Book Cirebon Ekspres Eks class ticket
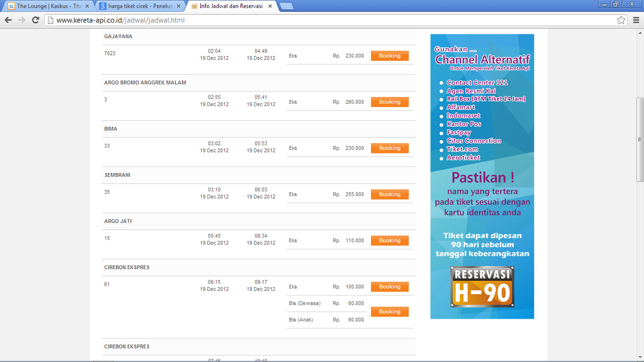The height and width of the screenshot is (362, 644). click(x=389, y=287)
